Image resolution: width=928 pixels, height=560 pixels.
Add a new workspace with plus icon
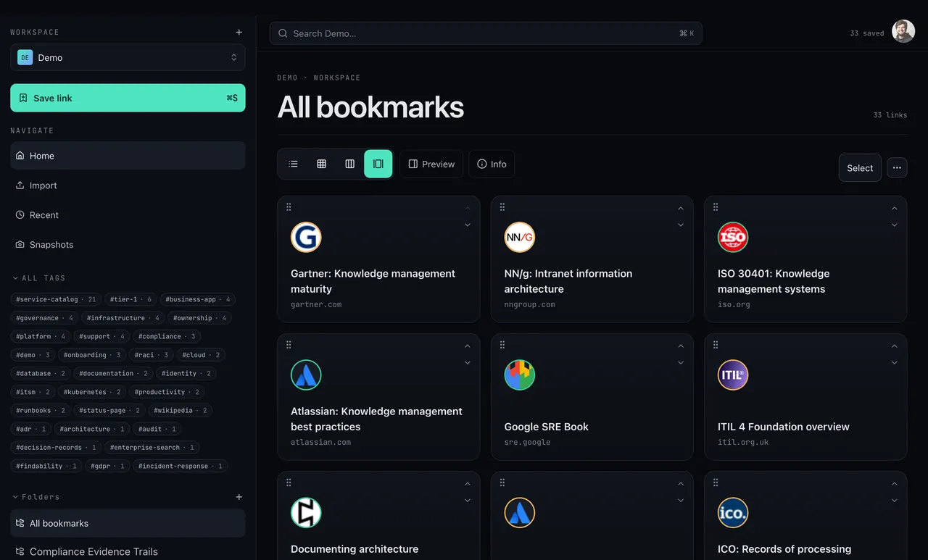pos(239,32)
